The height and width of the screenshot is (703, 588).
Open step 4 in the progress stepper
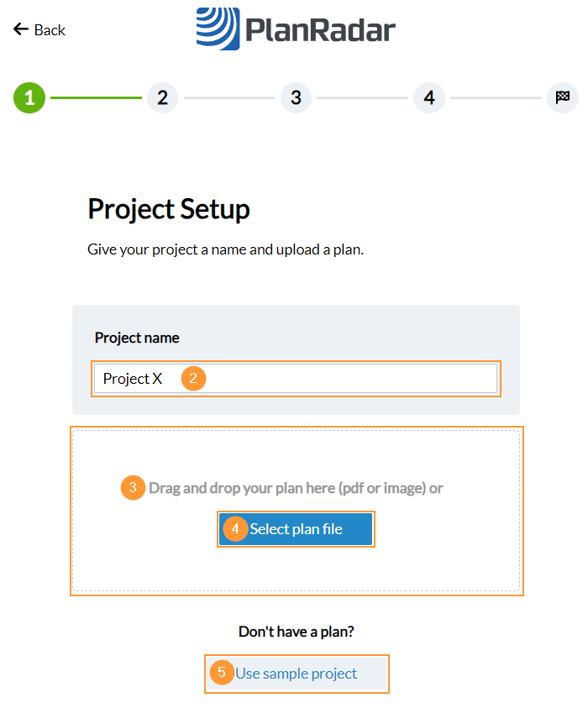428,97
